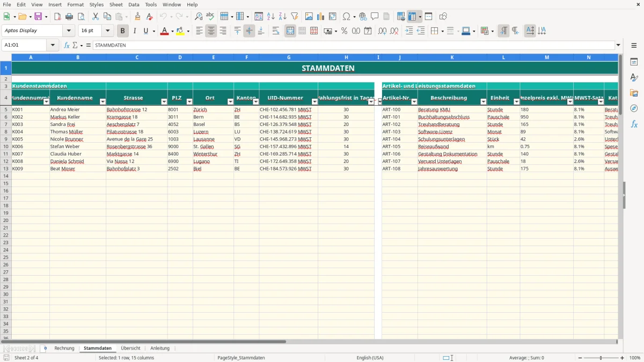This screenshot has height=362, width=644.
Task: Insert an image
Action: click(309, 17)
